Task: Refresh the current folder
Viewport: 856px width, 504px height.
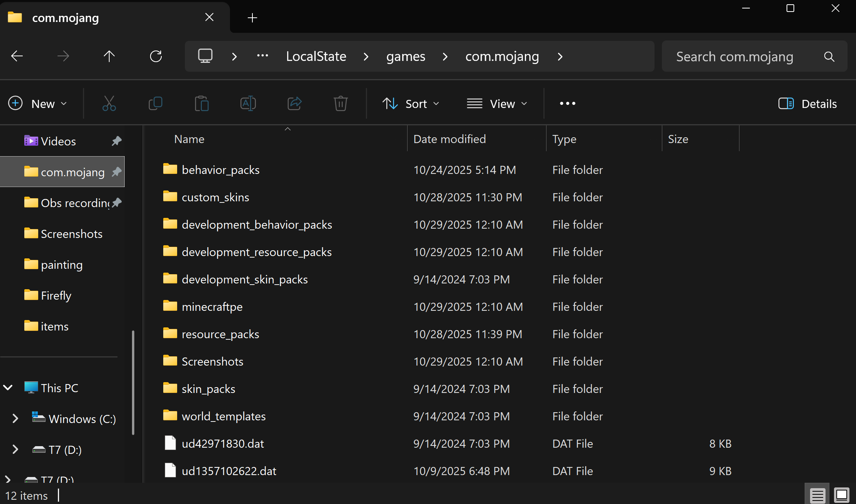Action: pyautogui.click(x=156, y=56)
